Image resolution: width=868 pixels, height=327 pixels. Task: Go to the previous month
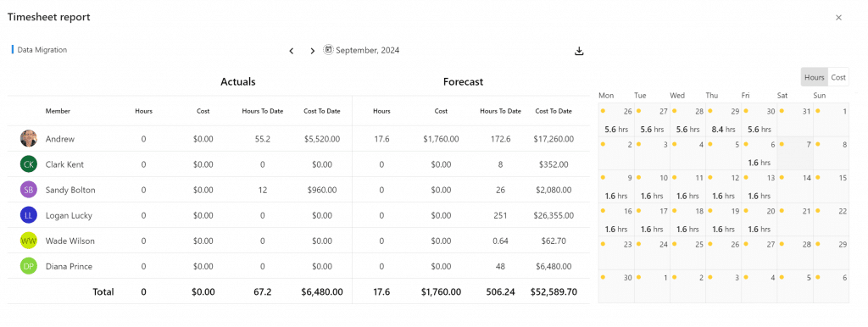[x=292, y=51]
